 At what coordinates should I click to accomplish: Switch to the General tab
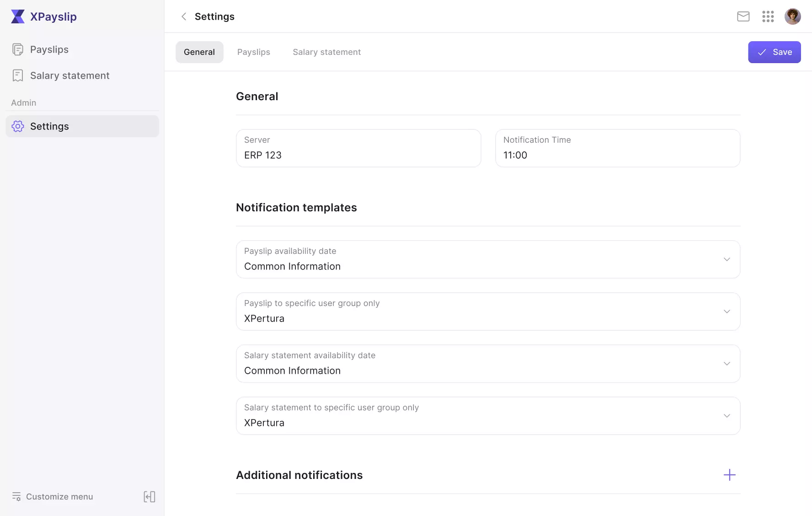coord(199,52)
